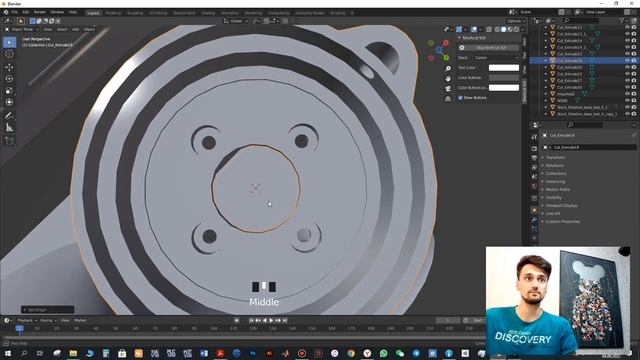
Task: Open the Add menu in viewport header
Action: coord(76,29)
